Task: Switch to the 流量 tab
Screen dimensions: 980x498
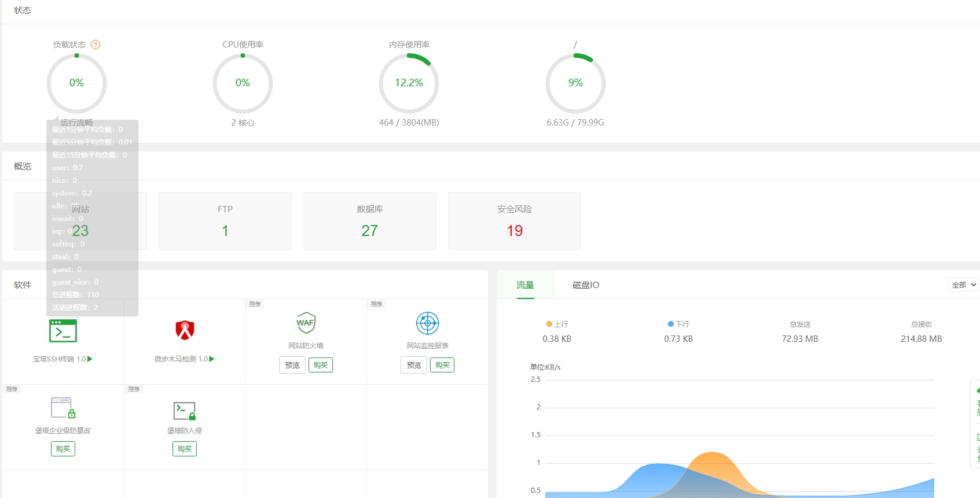Action: (x=526, y=285)
